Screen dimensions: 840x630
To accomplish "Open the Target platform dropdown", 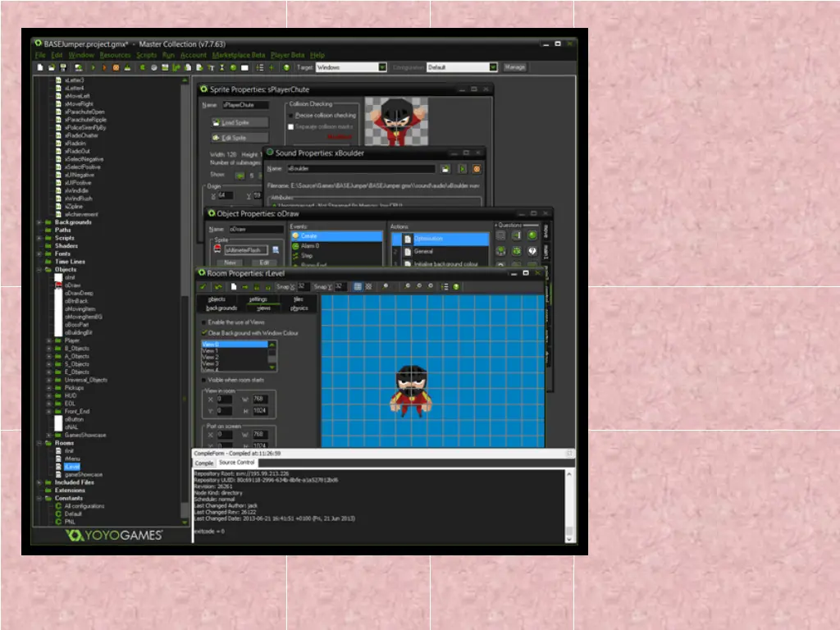I will [350, 67].
